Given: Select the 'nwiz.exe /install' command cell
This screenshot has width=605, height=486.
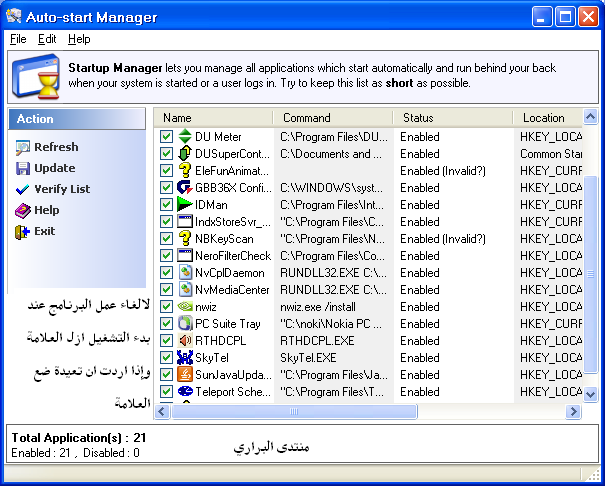Looking at the screenshot, I should click(x=318, y=307).
